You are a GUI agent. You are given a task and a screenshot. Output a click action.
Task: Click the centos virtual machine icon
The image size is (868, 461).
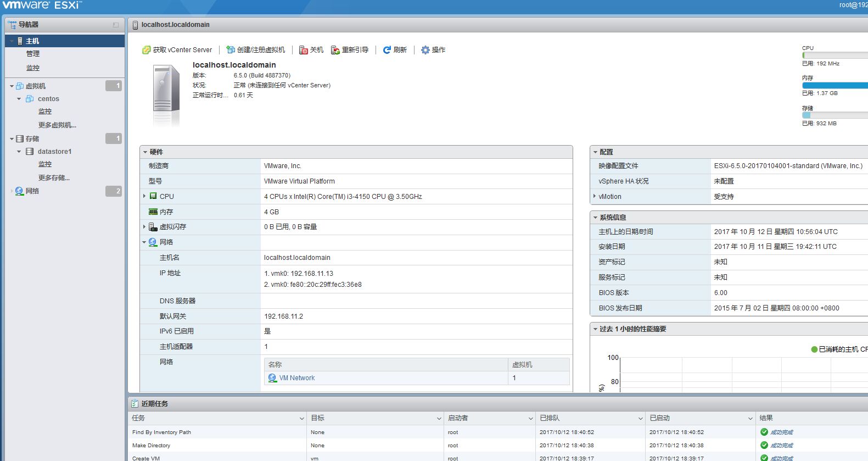pyautogui.click(x=30, y=99)
